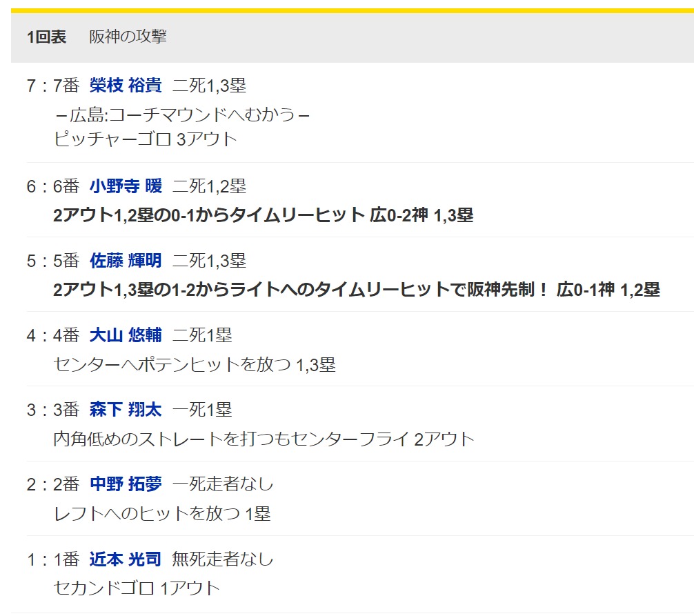The width and height of the screenshot is (694, 616).
Task: Click batting order label 5 : 5番
Action: pos(53,260)
